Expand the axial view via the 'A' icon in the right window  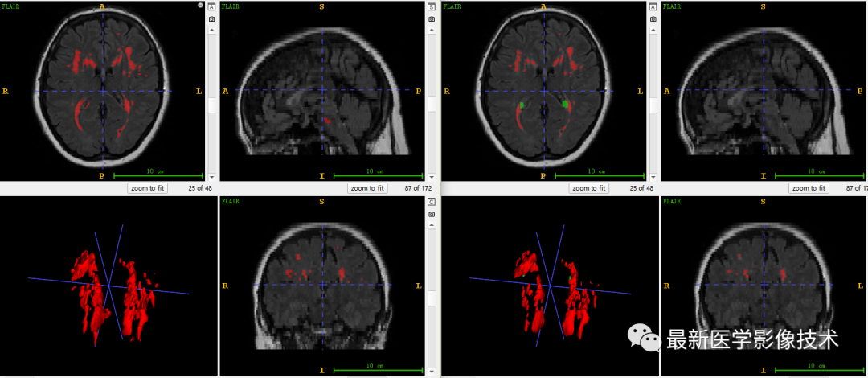click(653, 6)
